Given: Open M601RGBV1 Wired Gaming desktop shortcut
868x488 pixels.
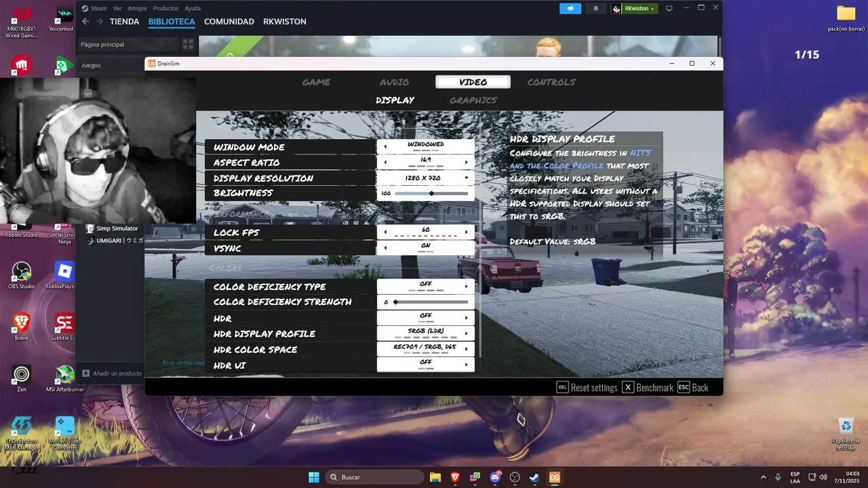Looking at the screenshot, I should click(x=21, y=20).
